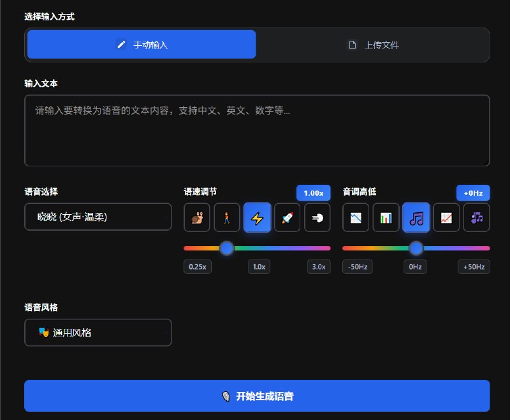Select the dash fastest speed icon
Image resolution: width=510 pixels, height=420 pixels.
317,217
